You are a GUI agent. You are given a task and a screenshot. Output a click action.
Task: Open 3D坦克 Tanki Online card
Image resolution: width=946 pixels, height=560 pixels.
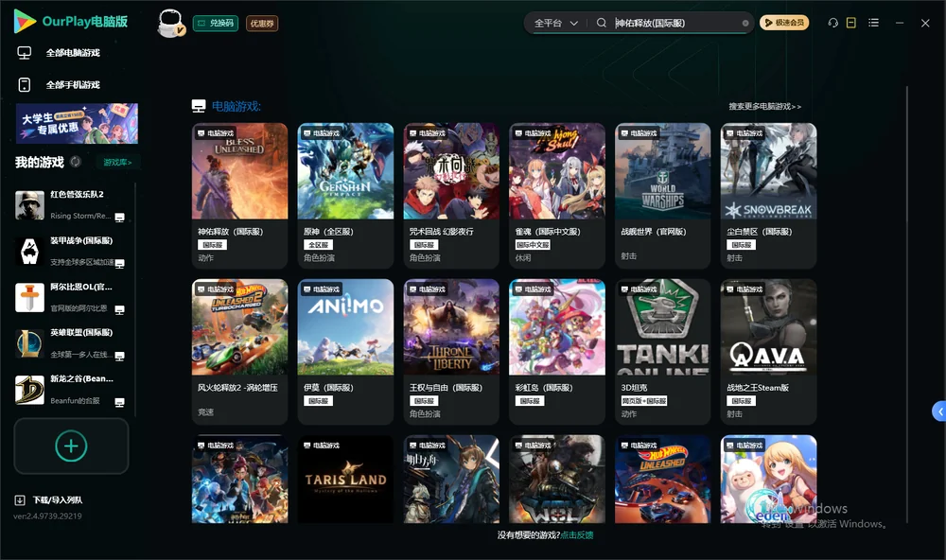point(662,351)
